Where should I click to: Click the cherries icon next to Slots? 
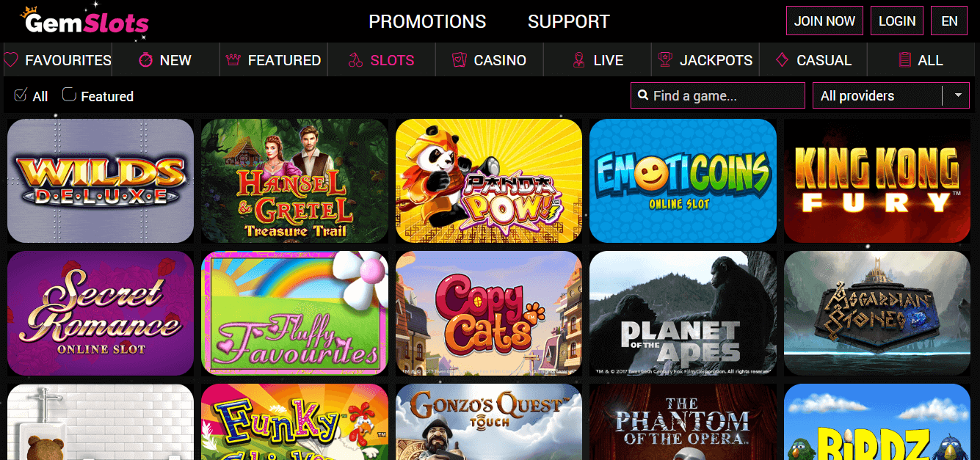[x=356, y=60]
